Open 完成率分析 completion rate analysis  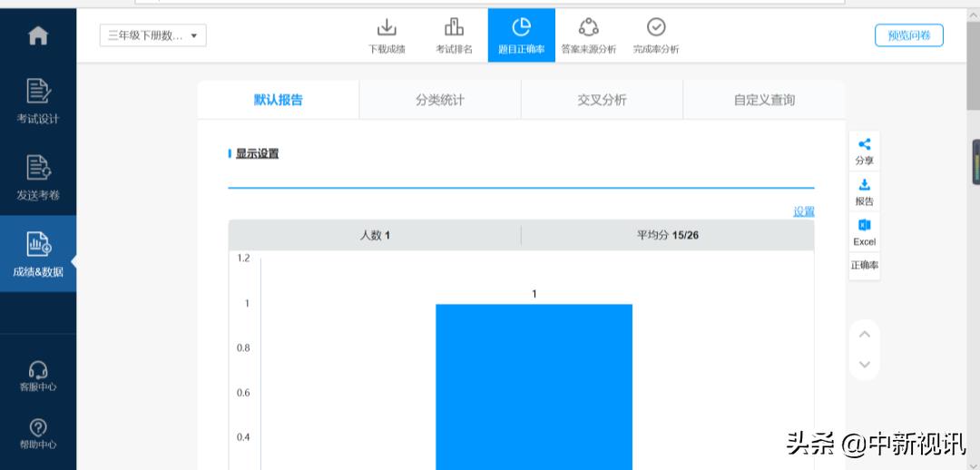click(x=655, y=35)
